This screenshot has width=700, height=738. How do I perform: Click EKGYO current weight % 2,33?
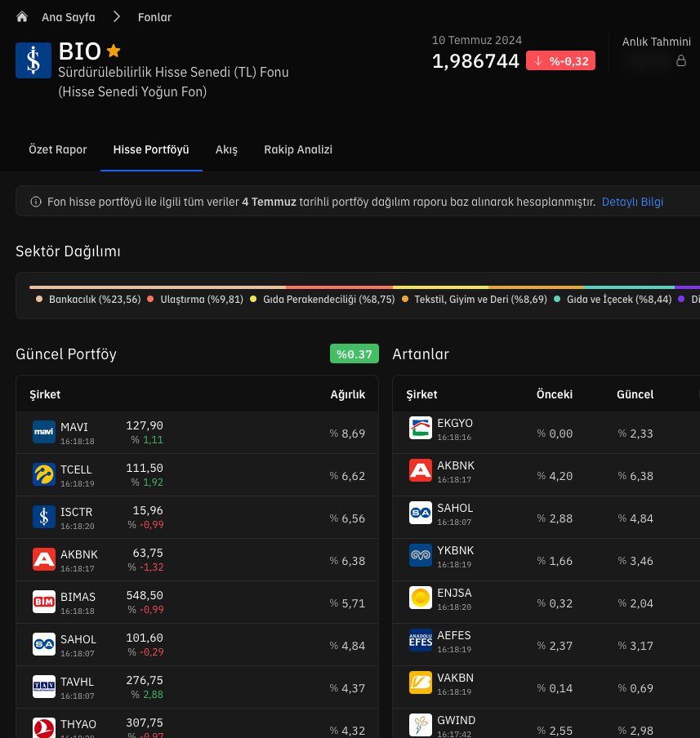coord(635,433)
